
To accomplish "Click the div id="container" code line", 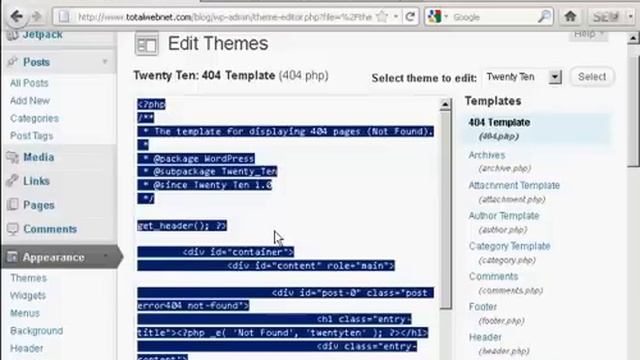I will click(216, 252).
